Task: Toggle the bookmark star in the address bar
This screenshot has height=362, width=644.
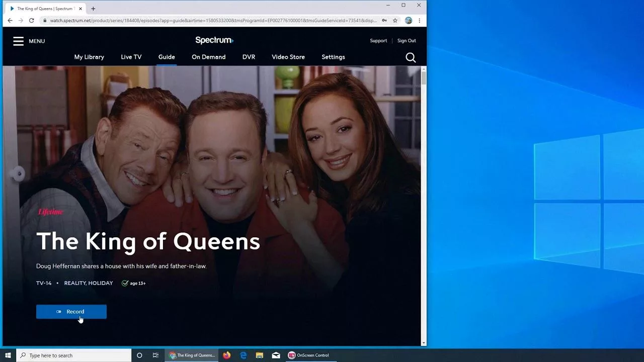Action: (x=395, y=21)
